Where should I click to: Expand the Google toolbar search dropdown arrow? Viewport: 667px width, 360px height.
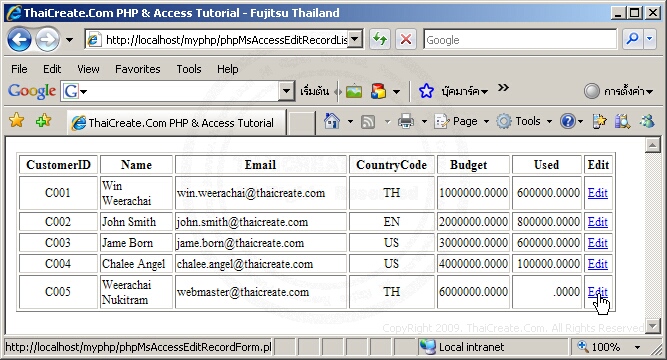(287, 91)
